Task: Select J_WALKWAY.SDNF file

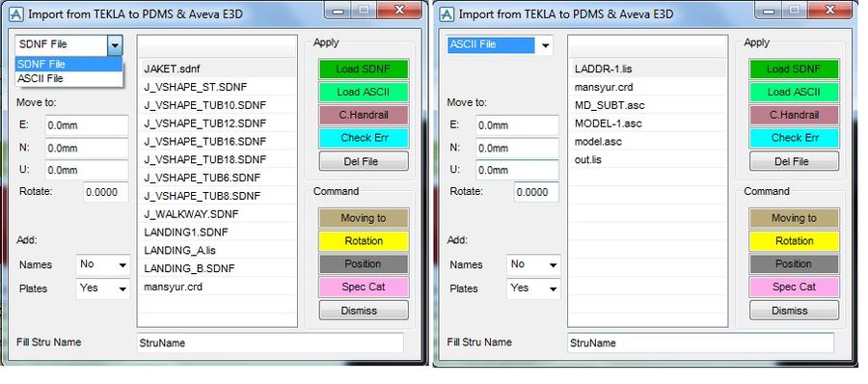Action: coord(218,214)
